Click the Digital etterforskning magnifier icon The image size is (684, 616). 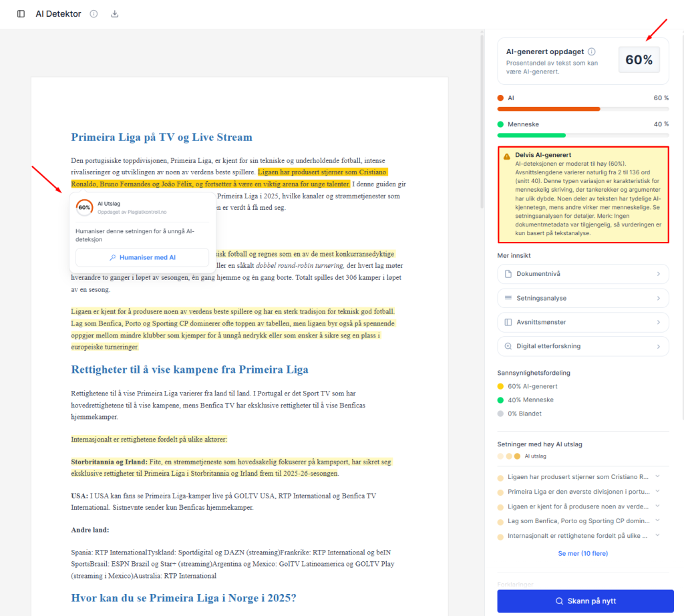point(508,346)
